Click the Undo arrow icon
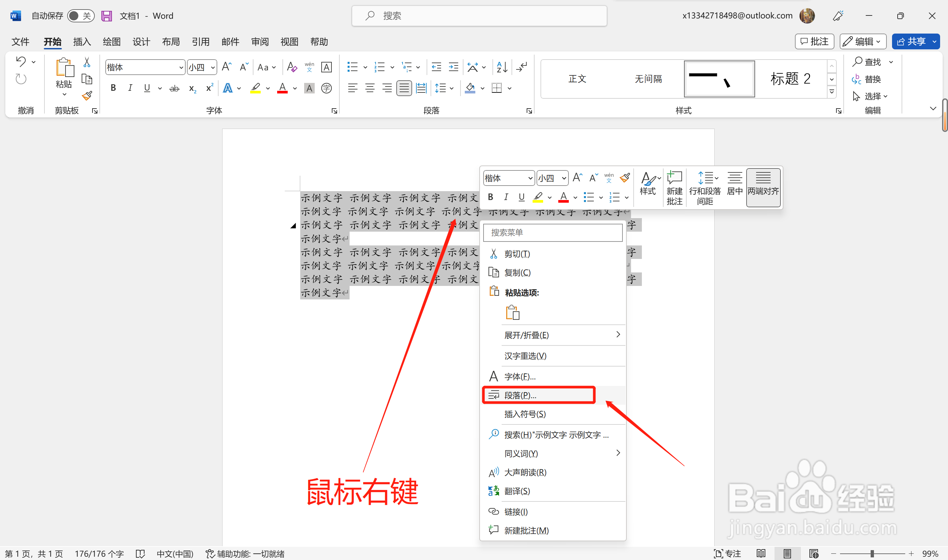Viewport: 948px width, 560px height. tap(21, 61)
